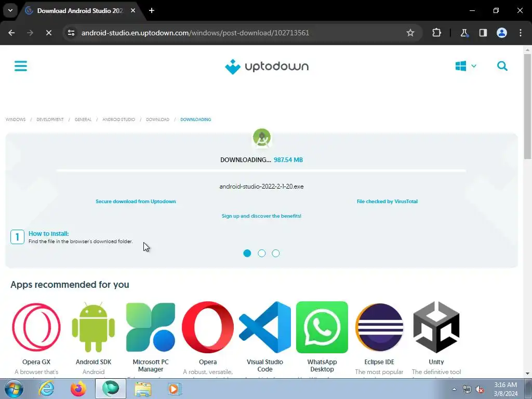Click the page vertical scrollbar thumb
Image resolution: width=532 pixels, height=399 pixels.
tap(527, 106)
